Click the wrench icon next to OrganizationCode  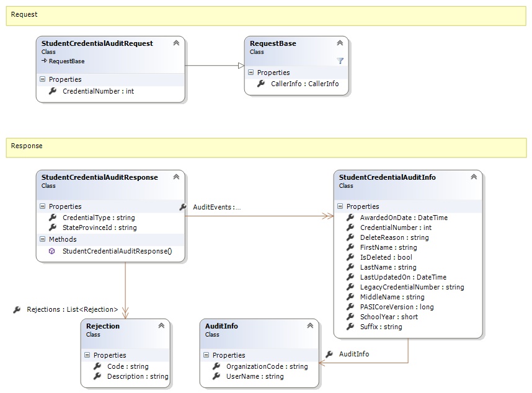[x=216, y=366]
